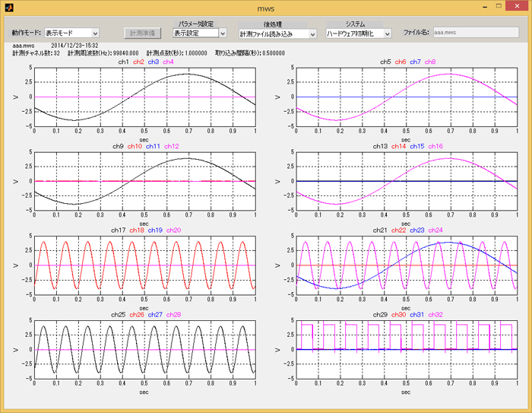Screen dimensions: 532x413
Task: Click the magenta ch16 legend label
Action: coord(435,146)
